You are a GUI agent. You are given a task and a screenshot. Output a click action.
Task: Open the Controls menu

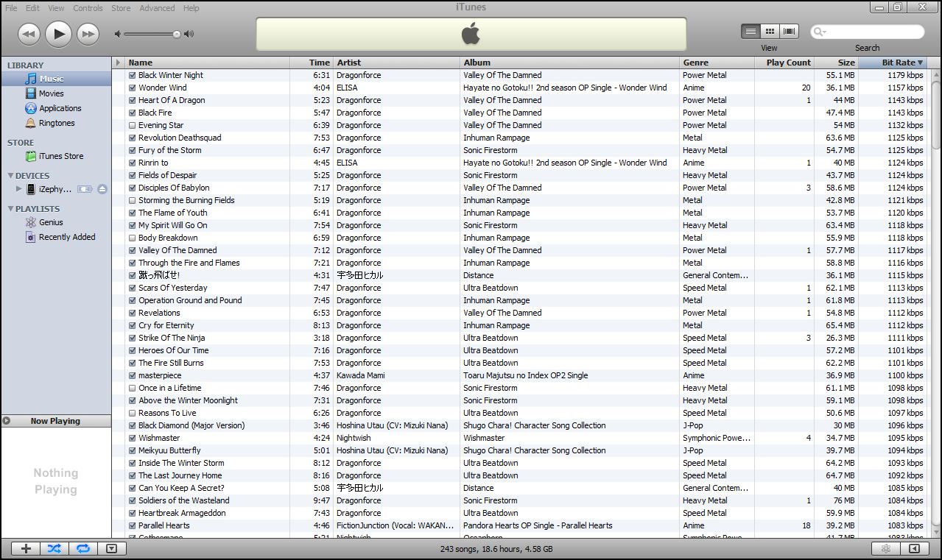click(x=88, y=8)
